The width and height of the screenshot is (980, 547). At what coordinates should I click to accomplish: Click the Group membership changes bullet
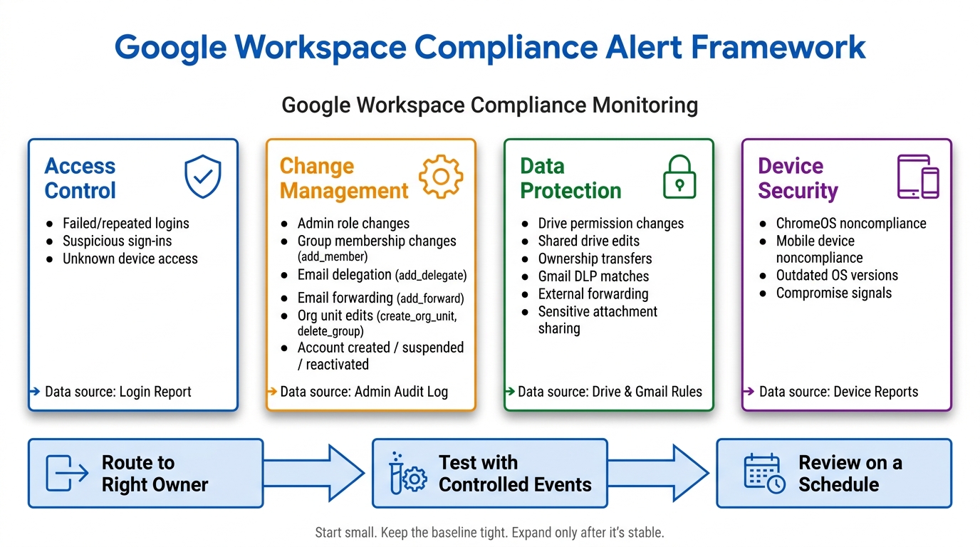[x=369, y=248]
